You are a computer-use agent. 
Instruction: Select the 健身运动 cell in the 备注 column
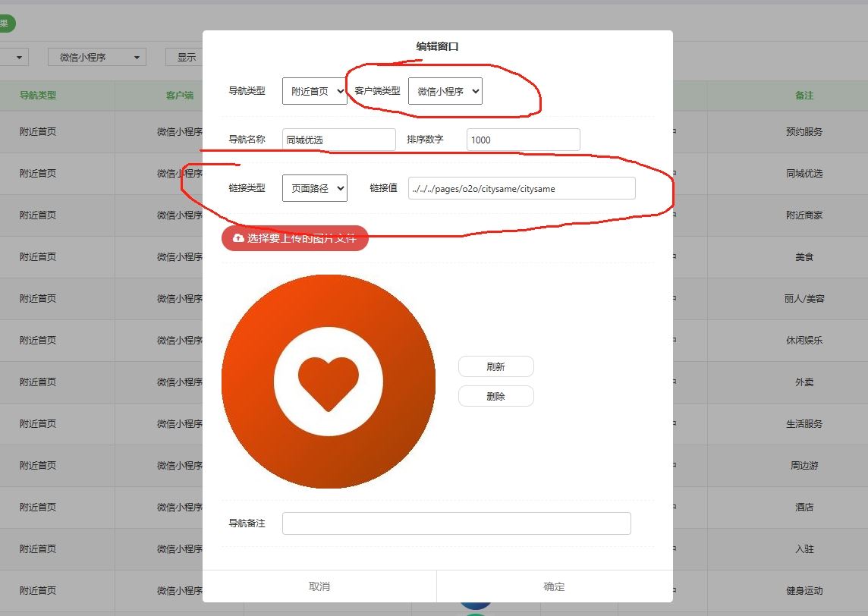(x=804, y=590)
